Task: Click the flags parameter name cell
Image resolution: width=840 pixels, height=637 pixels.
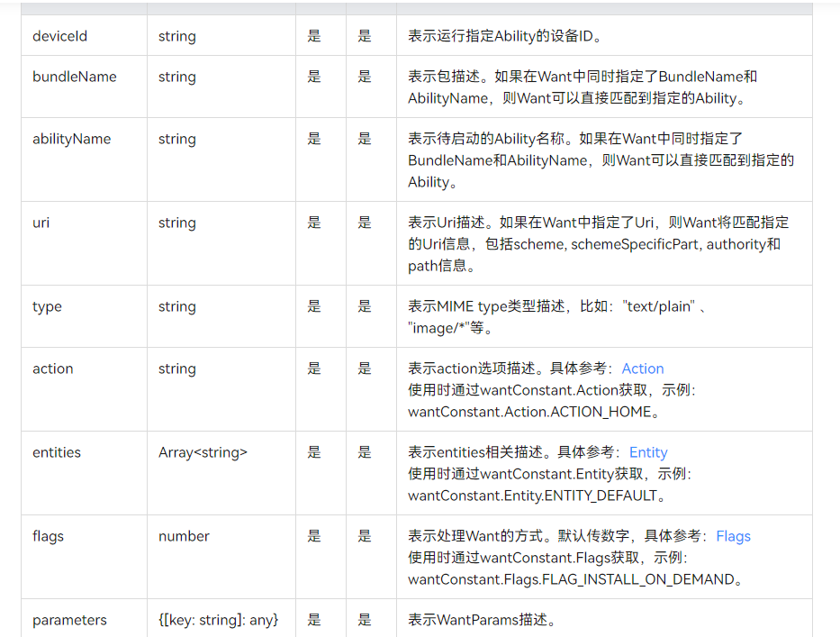Action: pos(84,556)
